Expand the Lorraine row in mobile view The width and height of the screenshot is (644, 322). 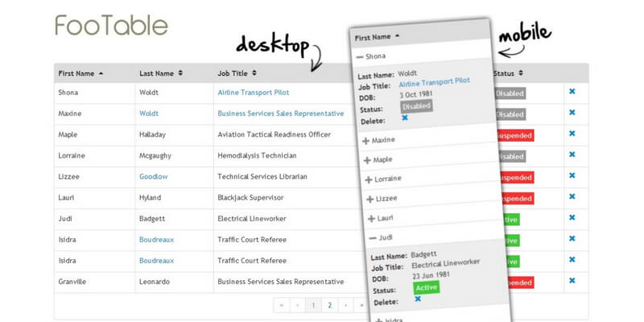coord(369,179)
